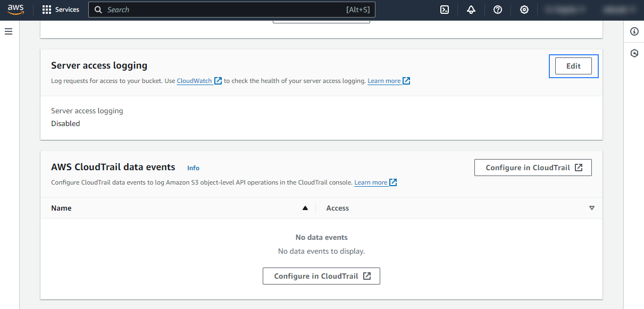This screenshot has width=644, height=309.
Task: Click the Access column header label
Action: click(337, 208)
